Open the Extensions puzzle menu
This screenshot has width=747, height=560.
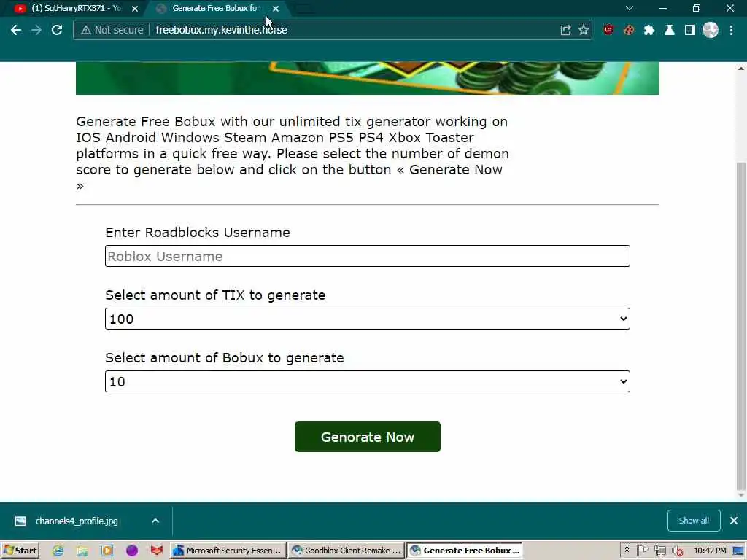[x=649, y=30]
